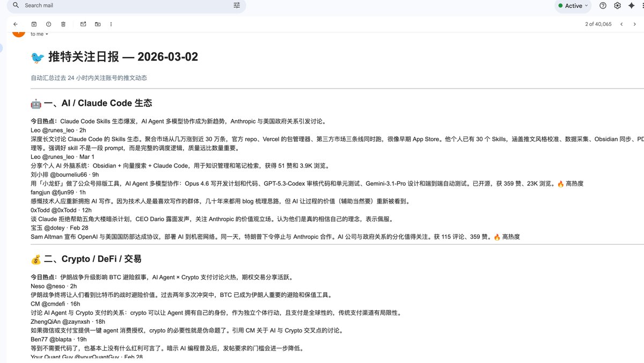Screen dimensions: 644x363
Task: Expand the 'to me' recipient details arrow
Action: point(47,34)
